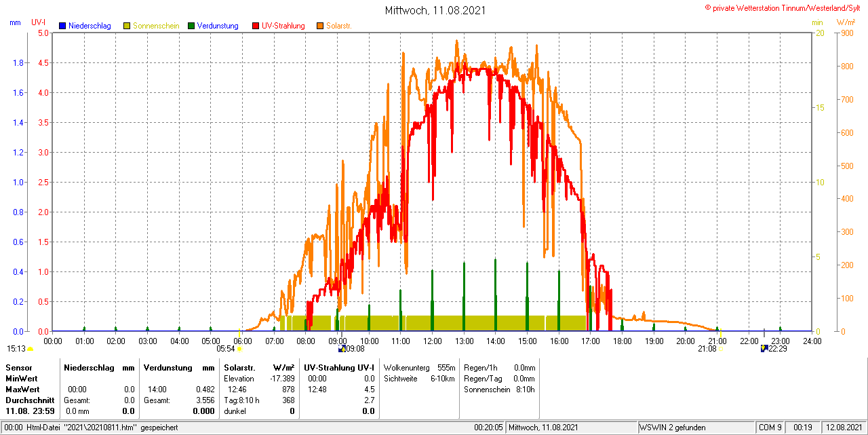Click the red UV-I axis unit label
868x435 pixels.
(39, 22)
